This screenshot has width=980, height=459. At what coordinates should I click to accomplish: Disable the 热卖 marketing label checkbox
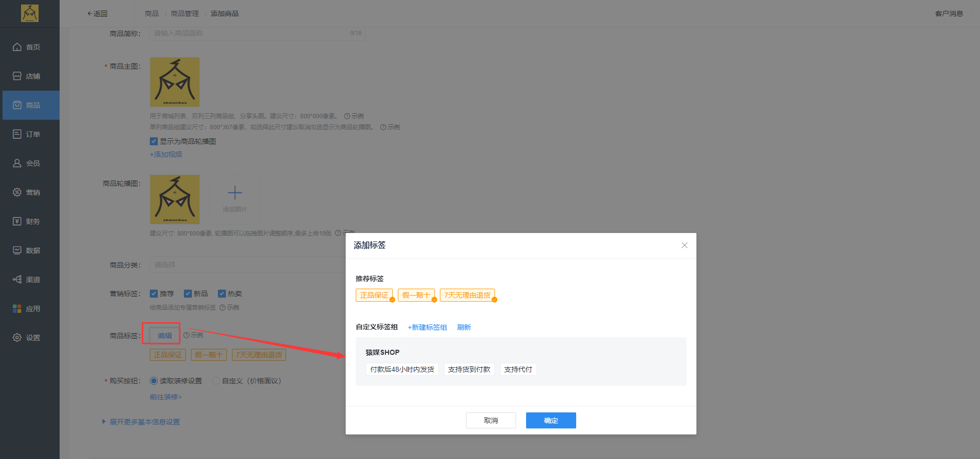click(x=221, y=293)
